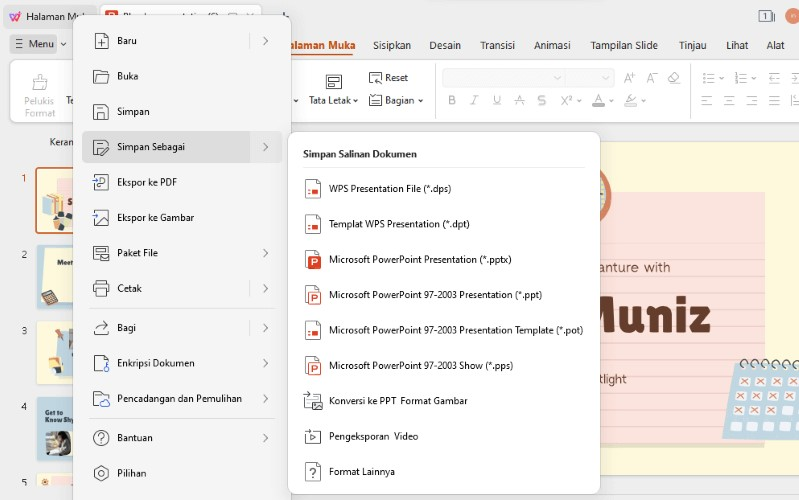Screen dimensions: 799x500
Task: Choose Microsoft PowerPoint Presentation (*.pptx) format
Action: (420, 260)
